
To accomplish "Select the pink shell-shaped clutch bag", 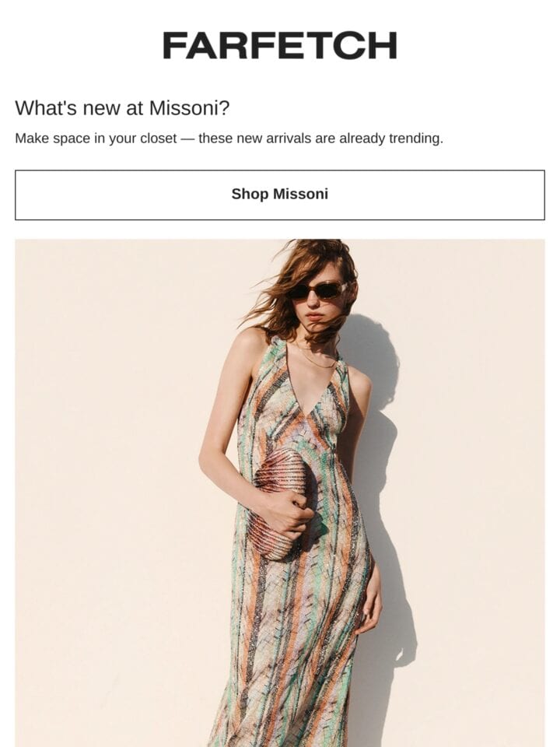I will pos(282,503).
